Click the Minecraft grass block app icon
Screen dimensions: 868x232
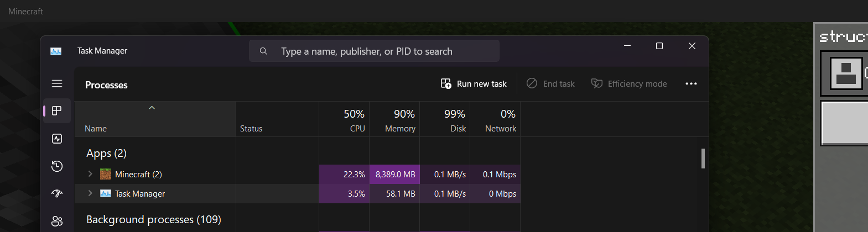[106, 175]
